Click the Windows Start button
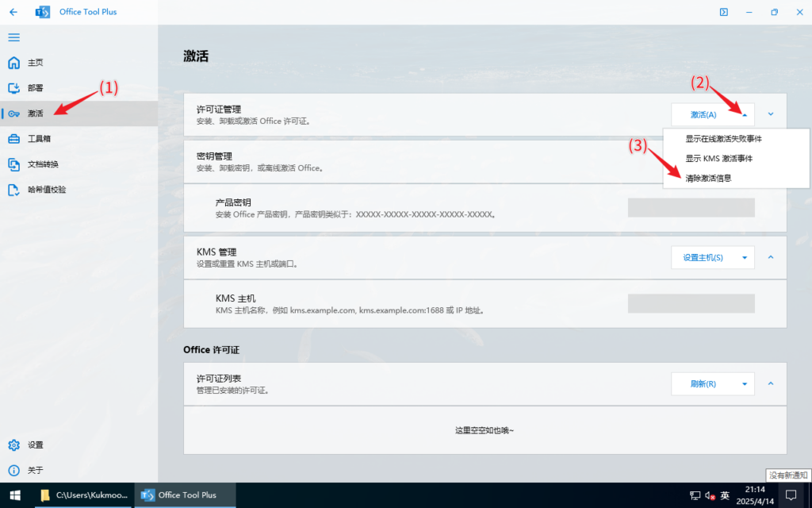 (14, 495)
